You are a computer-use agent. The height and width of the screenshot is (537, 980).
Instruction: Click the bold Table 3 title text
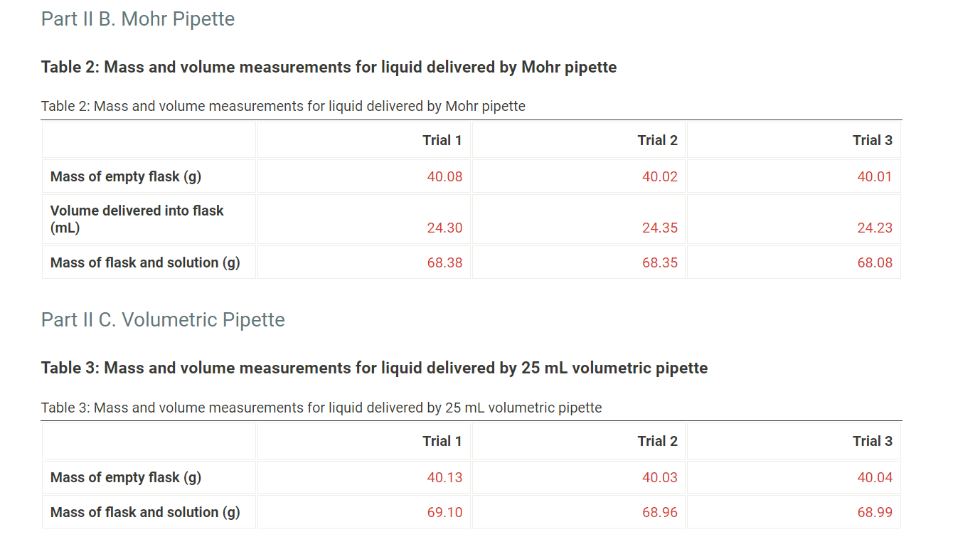click(x=374, y=368)
